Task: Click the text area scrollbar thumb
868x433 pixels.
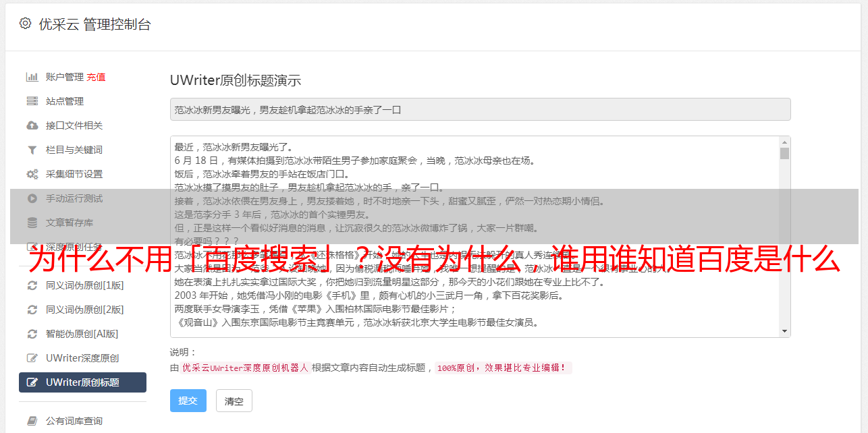Action: pyautogui.click(x=784, y=153)
